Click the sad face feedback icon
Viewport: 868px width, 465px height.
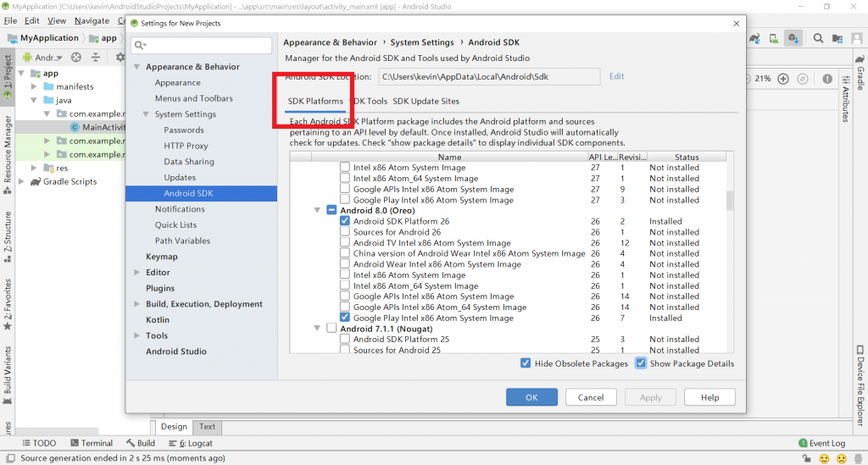coord(842,458)
